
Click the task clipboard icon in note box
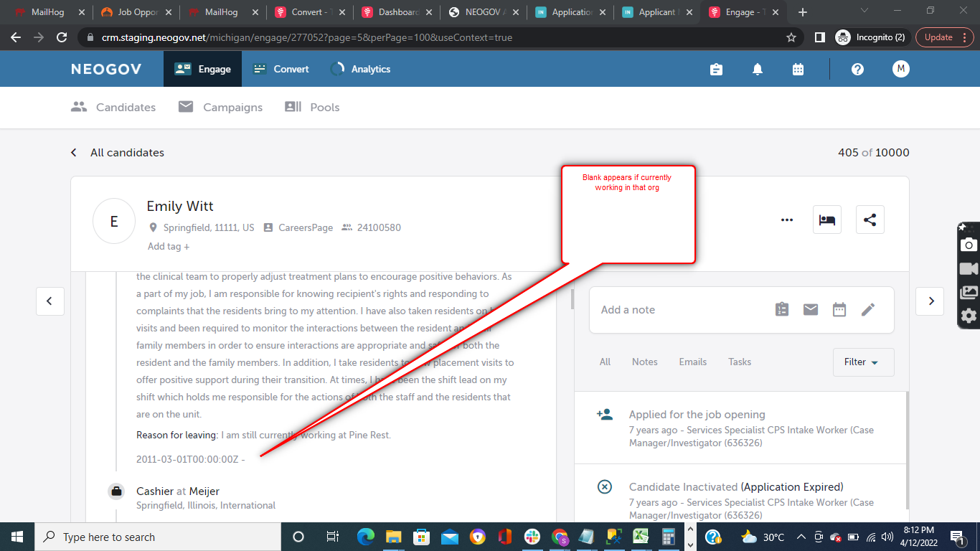pyautogui.click(x=782, y=310)
